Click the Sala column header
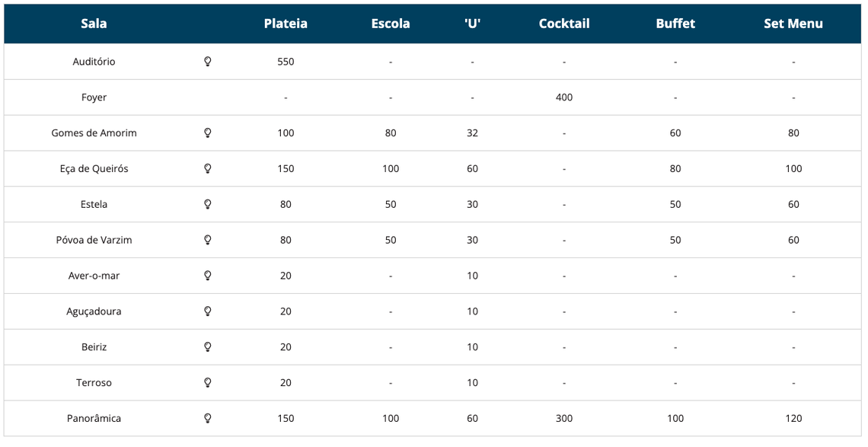The image size is (868, 447). coord(94,24)
